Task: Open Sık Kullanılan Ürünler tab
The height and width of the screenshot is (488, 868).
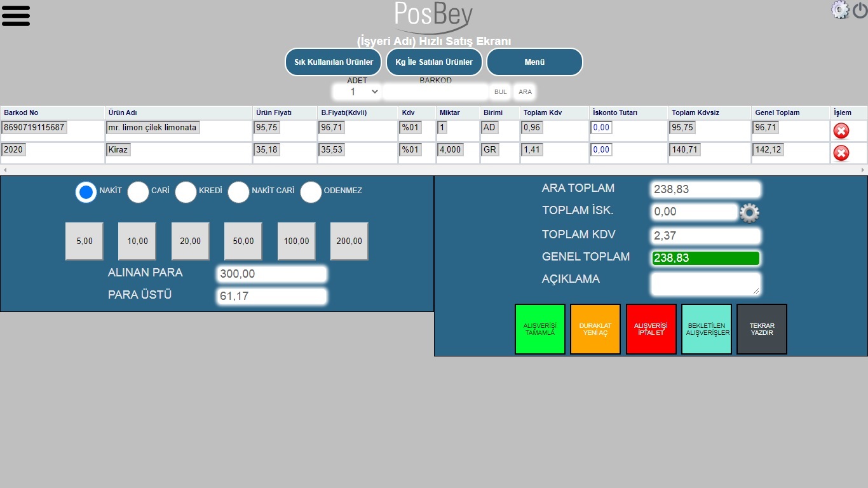Action: click(333, 62)
